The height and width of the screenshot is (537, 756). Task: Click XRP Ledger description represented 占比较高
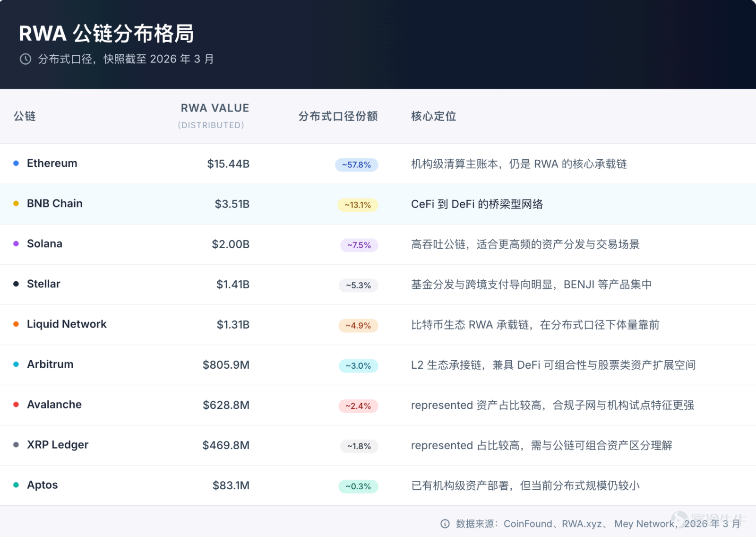pyautogui.click(x=541, y=445)
